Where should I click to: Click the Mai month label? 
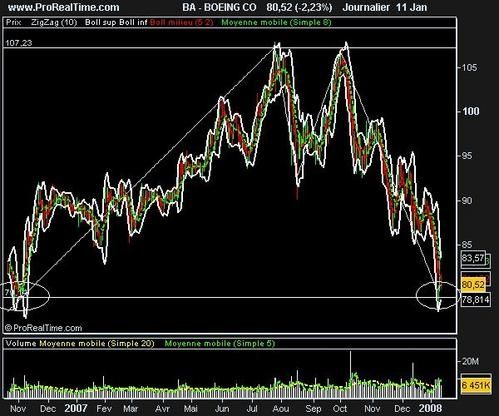tap(190, 409)
